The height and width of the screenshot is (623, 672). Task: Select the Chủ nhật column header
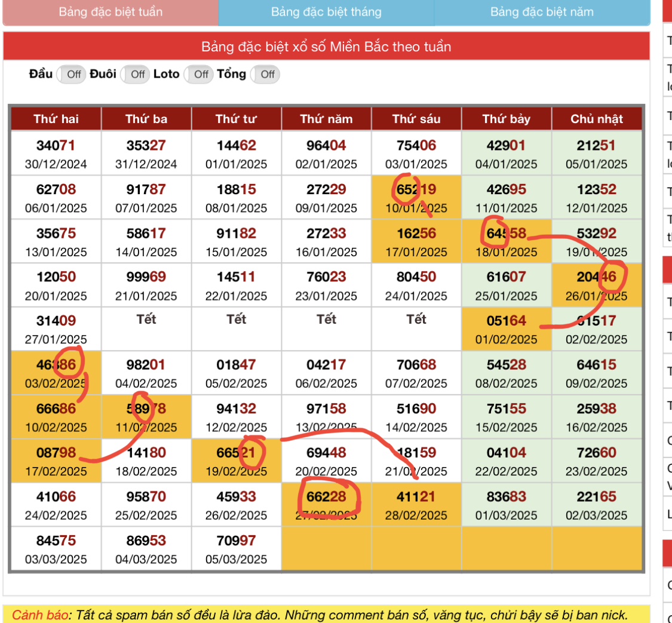click(x=597, y=119)
